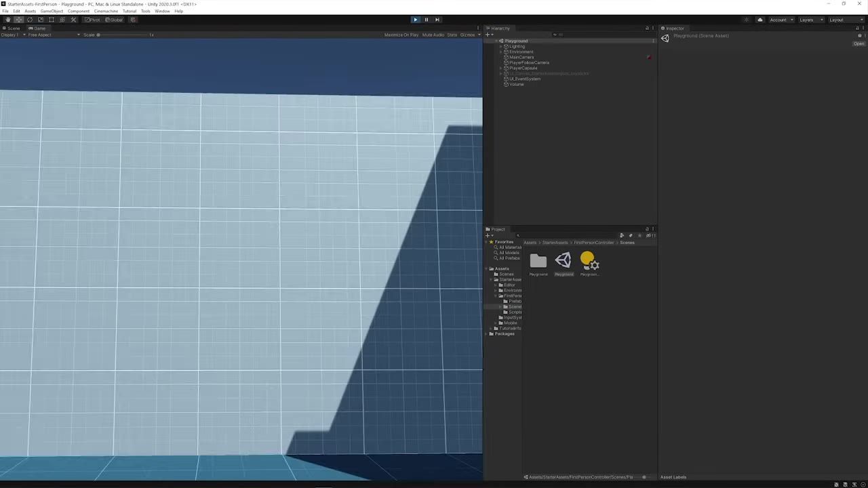The image size is (868, 488).
Task: Open the custom editor tools icon
Action: 73,20
